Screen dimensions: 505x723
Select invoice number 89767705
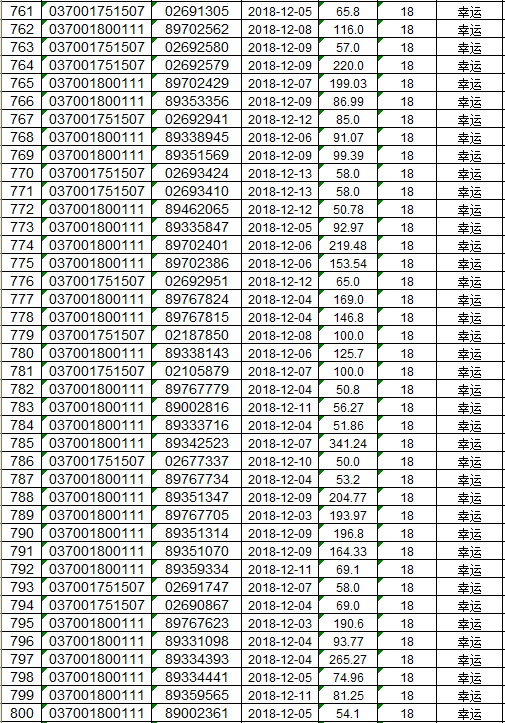pos(196,515)
